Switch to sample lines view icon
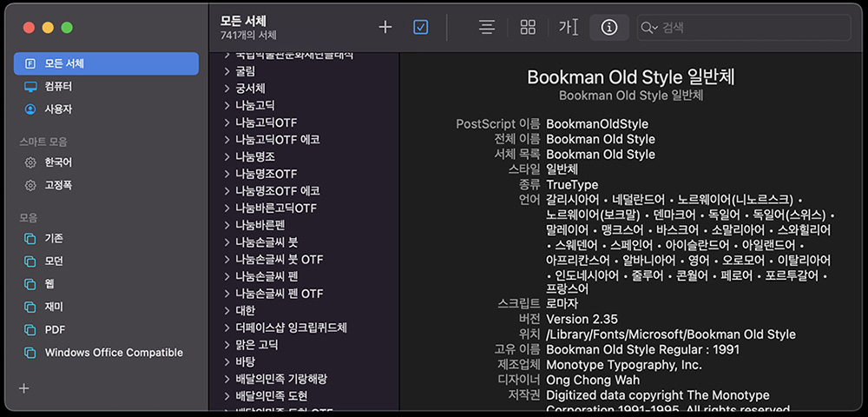Screen dimensions: 868x417 487,27
